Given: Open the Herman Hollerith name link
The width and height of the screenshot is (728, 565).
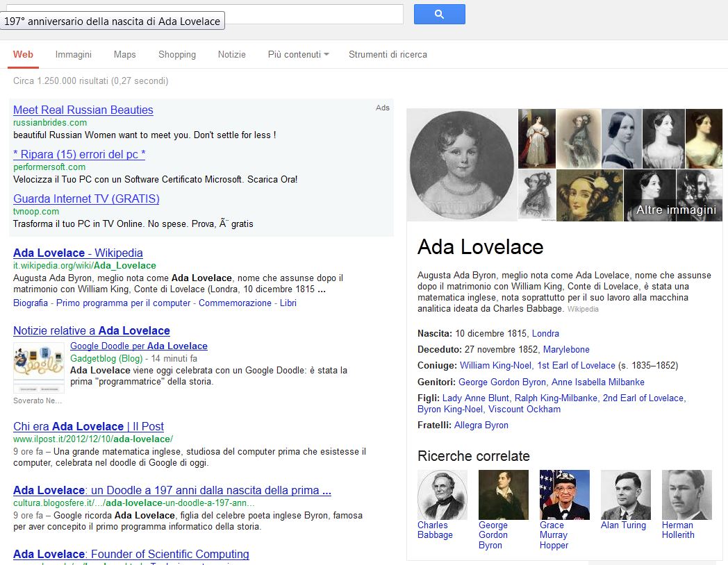Looking at the screenshot, I should click(678, 530).
